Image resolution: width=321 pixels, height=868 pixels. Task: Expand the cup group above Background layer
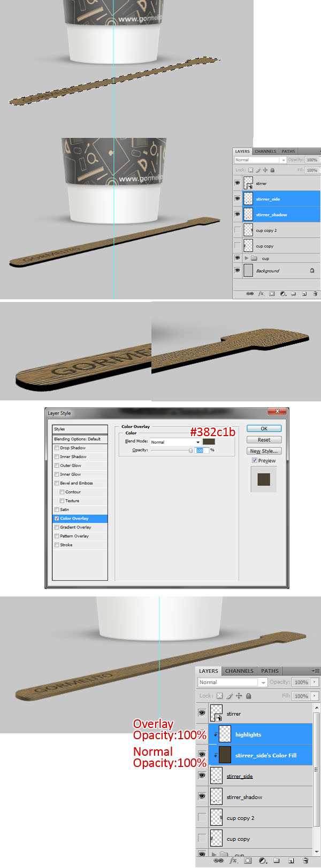[247, 258]
